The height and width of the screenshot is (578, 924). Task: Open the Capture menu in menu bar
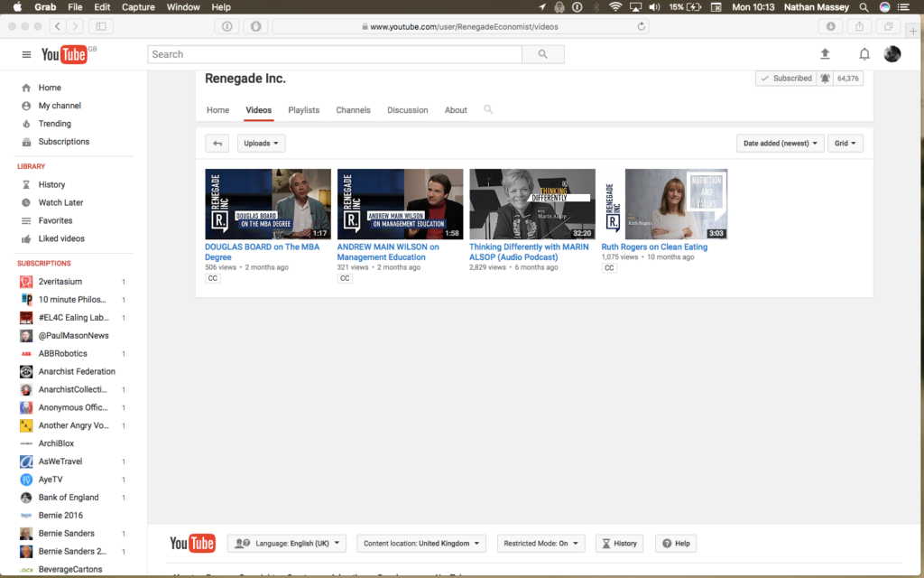coord(137,7)
